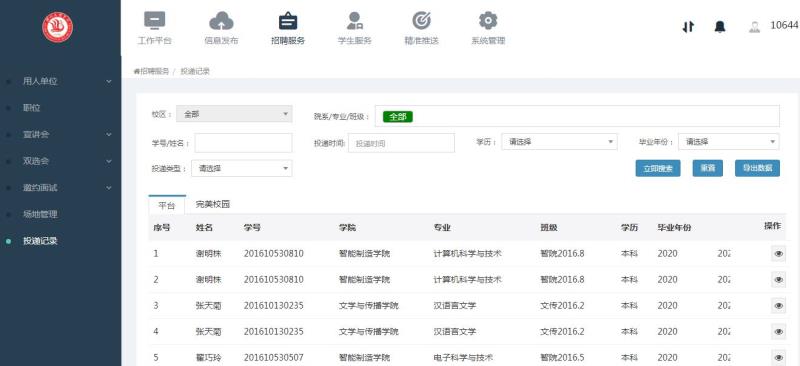The width and height of the screenshot is (800, 366).
Task: Click the 10644 username
Action: [784, 26]
